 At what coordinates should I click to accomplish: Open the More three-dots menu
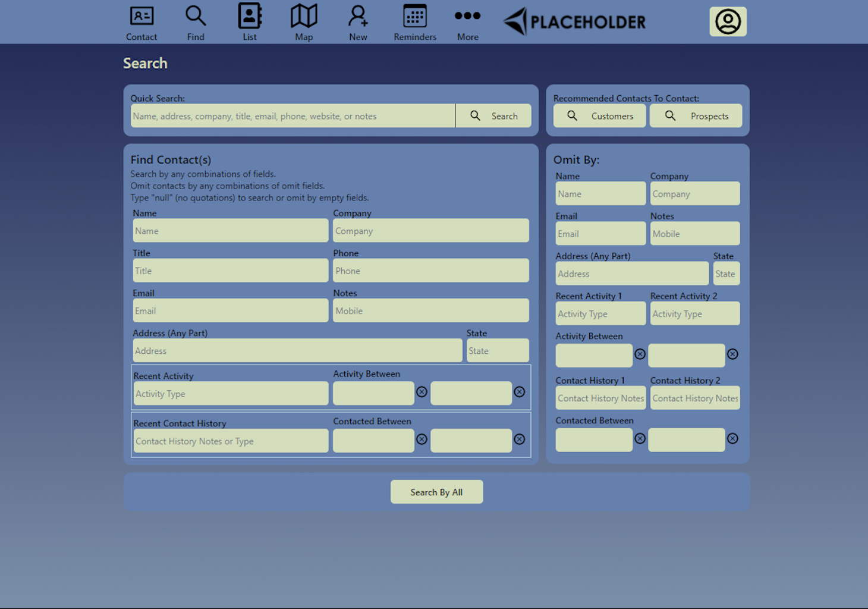(468, 16)
